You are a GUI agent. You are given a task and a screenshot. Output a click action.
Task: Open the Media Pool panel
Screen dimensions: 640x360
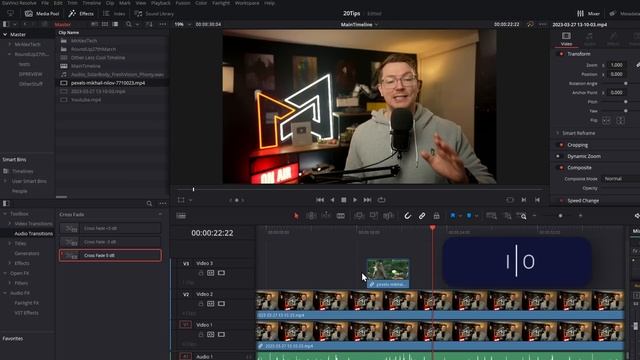[x=42, y=13]
